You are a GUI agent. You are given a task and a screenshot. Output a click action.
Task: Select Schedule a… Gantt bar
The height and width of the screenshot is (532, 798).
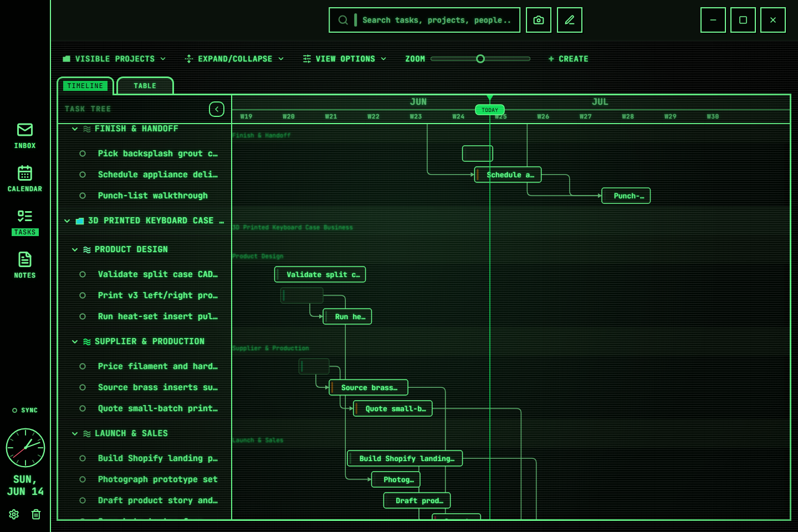tap(508, 175)
